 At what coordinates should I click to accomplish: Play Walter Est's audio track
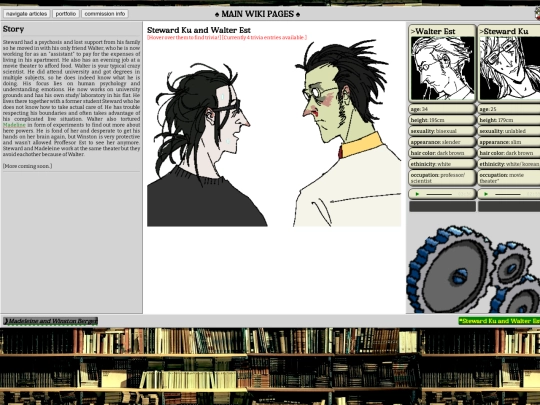(x=417, y=194)
